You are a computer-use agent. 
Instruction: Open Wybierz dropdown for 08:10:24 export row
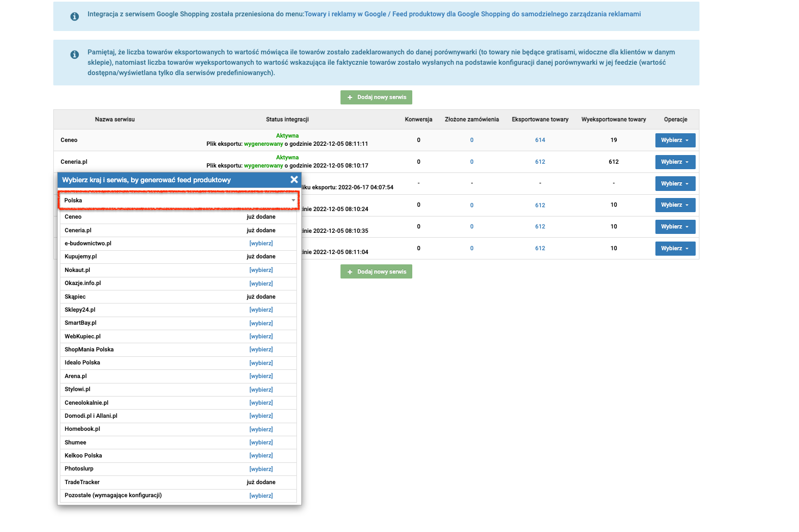(x=675, y=205)
